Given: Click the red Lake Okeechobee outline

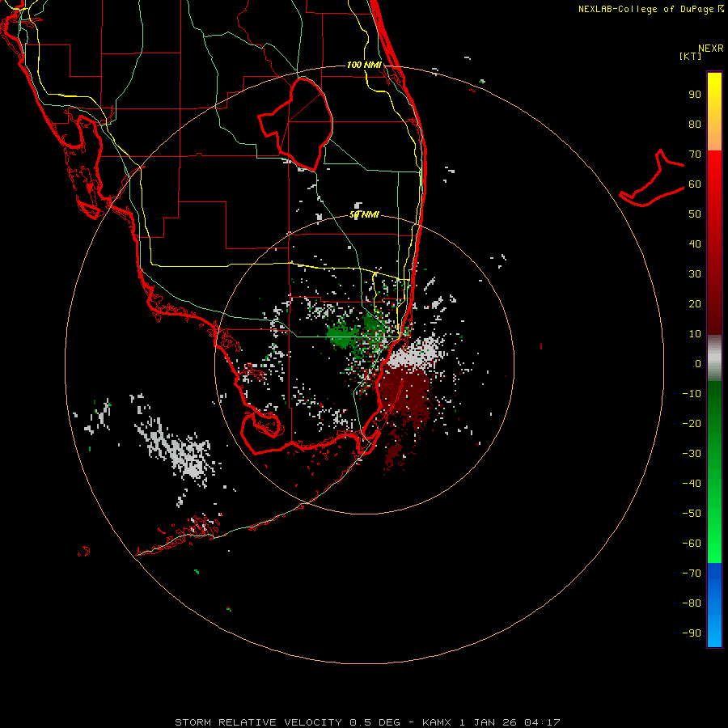Looking at the screenshot, I should 296,125.
